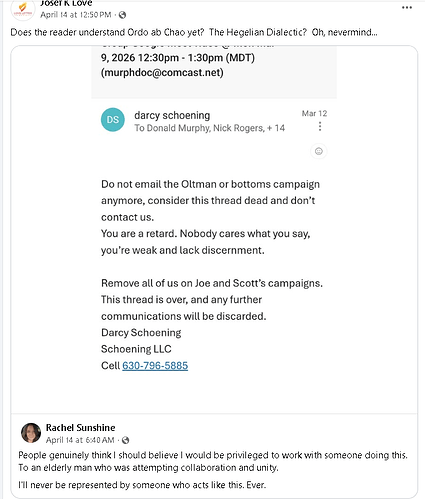The image size is (425, 499).
Task: Click Rachel Sunshine's shared post text
Action: (213, 470)
